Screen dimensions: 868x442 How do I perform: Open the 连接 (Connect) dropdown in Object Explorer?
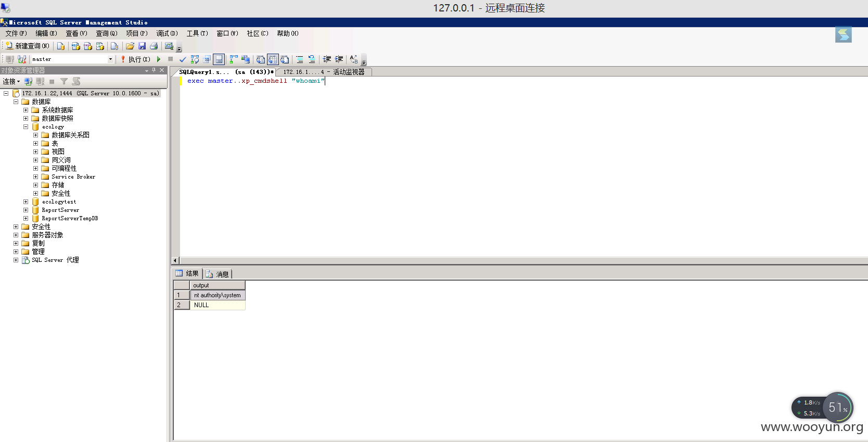[x=11, y=81]
